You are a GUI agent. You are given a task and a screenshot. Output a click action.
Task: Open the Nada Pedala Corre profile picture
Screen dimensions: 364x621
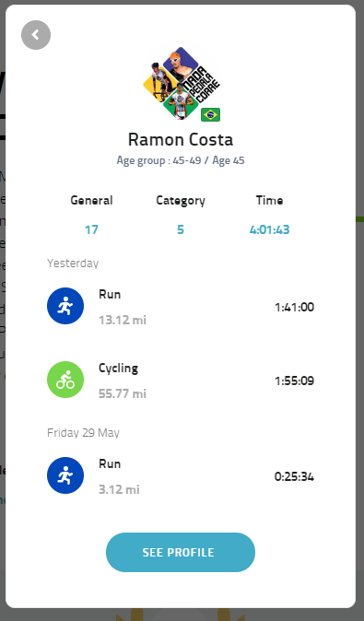point(181,84)
